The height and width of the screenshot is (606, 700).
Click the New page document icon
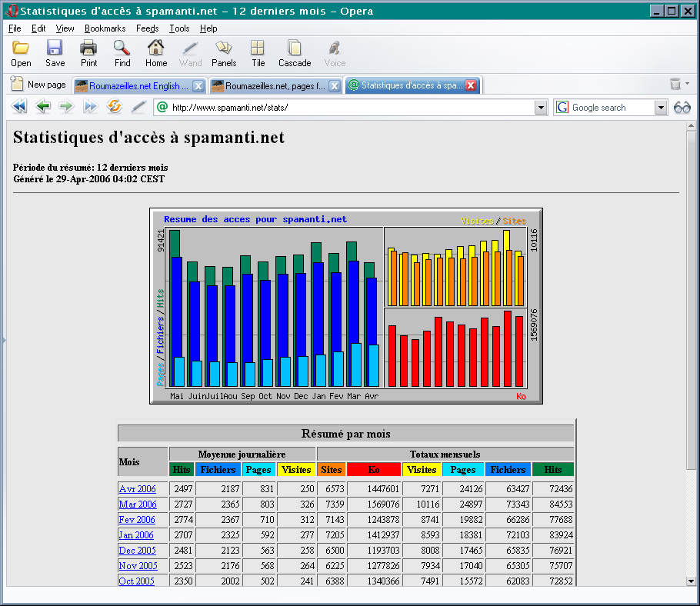click(17, 84)
